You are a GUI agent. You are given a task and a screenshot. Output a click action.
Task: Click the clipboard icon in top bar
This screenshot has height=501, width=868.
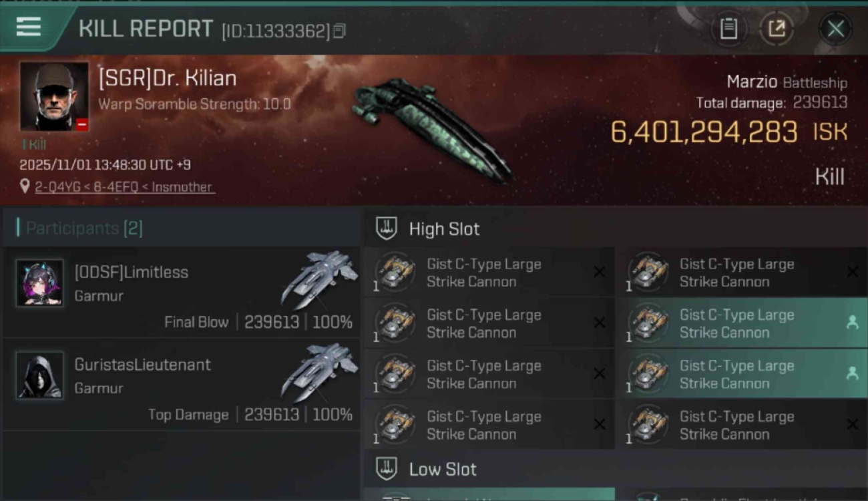[x=728, y=29]
